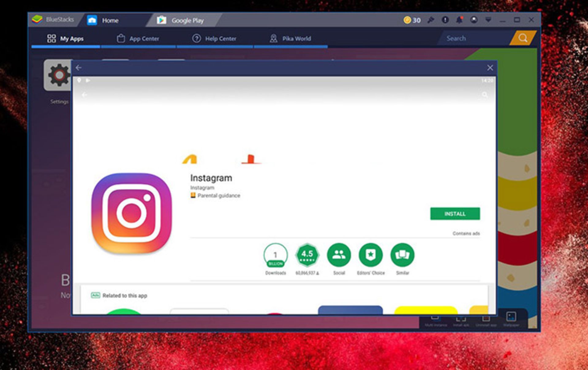Click the green INSTALL button

[455, 214]
